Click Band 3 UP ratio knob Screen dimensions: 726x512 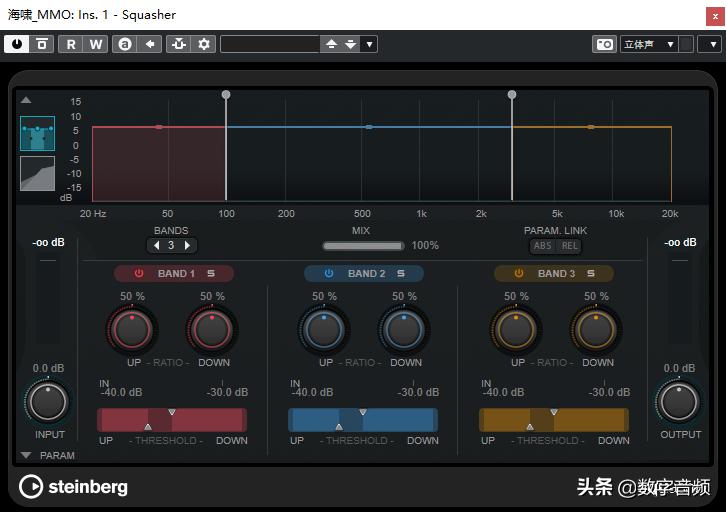pyautogui.click(x=516, y=330)
